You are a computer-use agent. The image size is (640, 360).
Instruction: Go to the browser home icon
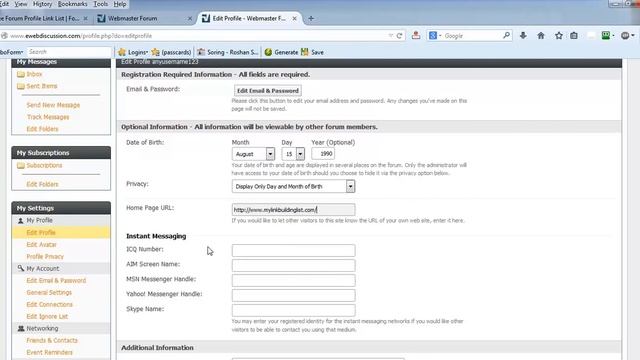pos(541,36)
